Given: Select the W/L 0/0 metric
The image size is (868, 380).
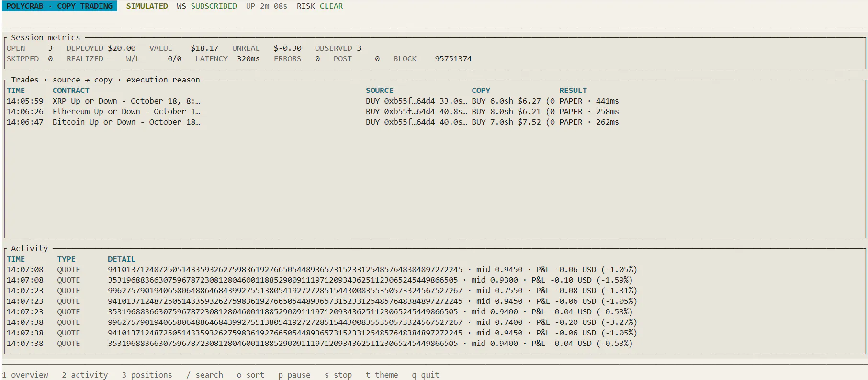Looking at the screenshot, I should pos(154,59).
